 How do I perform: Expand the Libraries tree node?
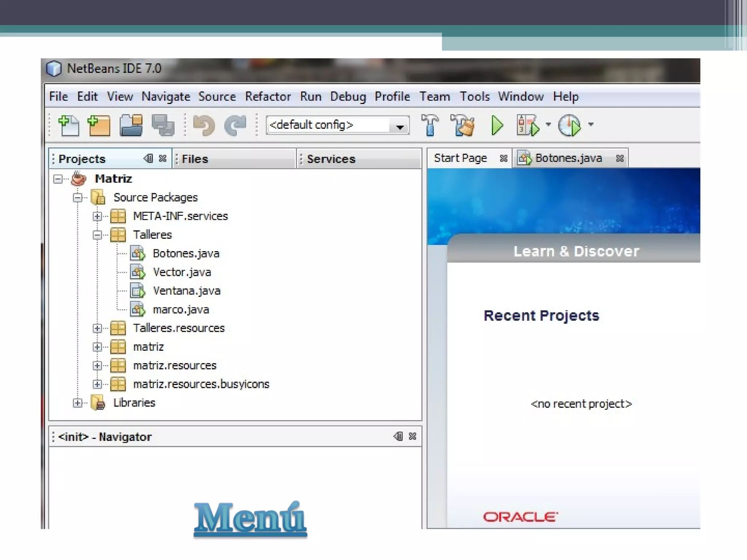click(x=77, y=403)
